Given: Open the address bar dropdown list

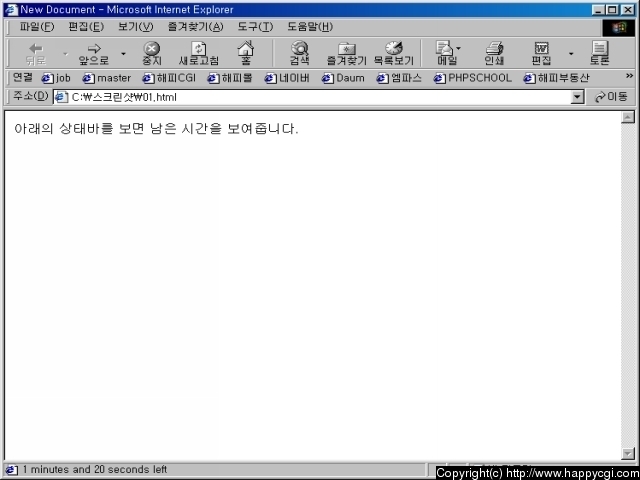Looking at the screenshot, I should tap(577, 97).
